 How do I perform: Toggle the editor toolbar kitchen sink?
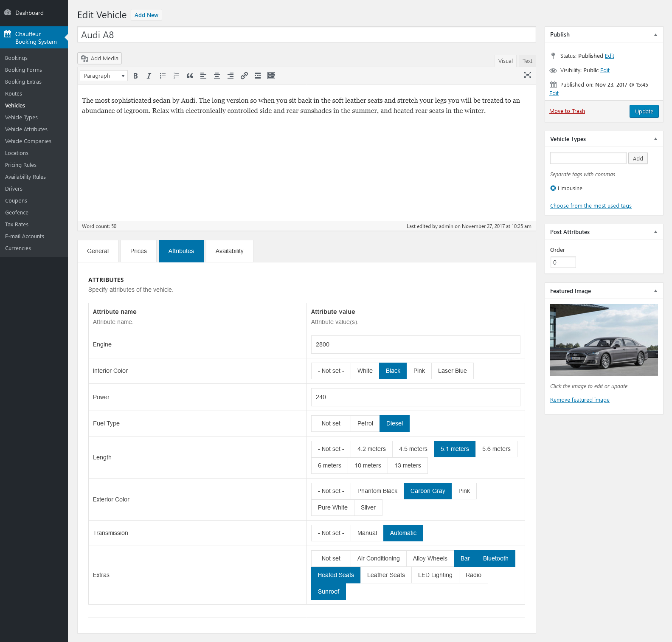click(x=271, y=76)
